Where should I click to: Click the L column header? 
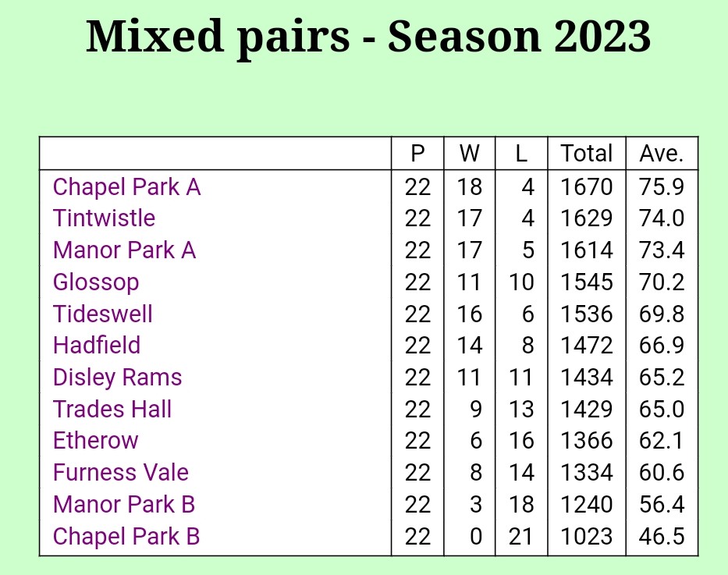pos(521,154)
